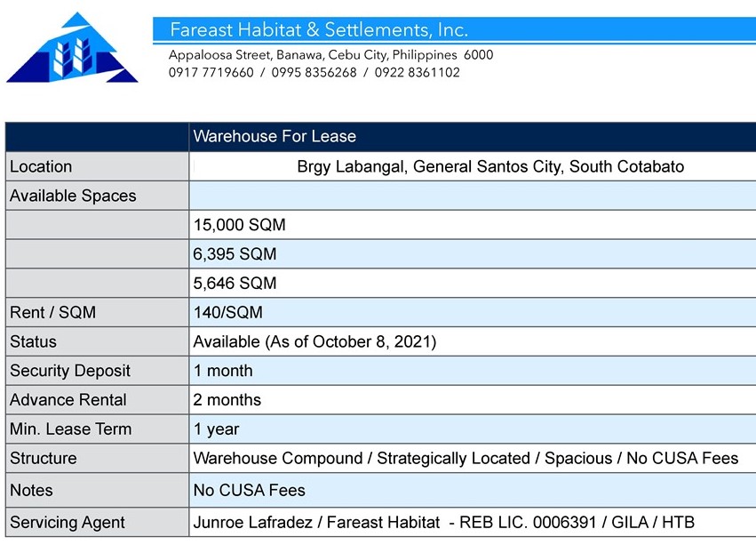Click the Appaloosa Street address line
The height and width of the screenshot is (545, 756).
click(330, 55)
